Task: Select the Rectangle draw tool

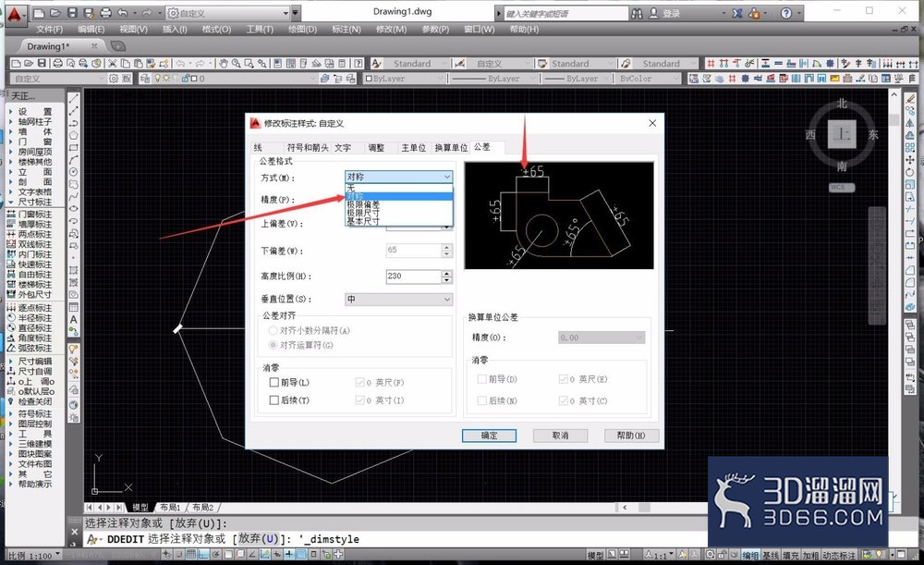Action: [x=74, y=147]
